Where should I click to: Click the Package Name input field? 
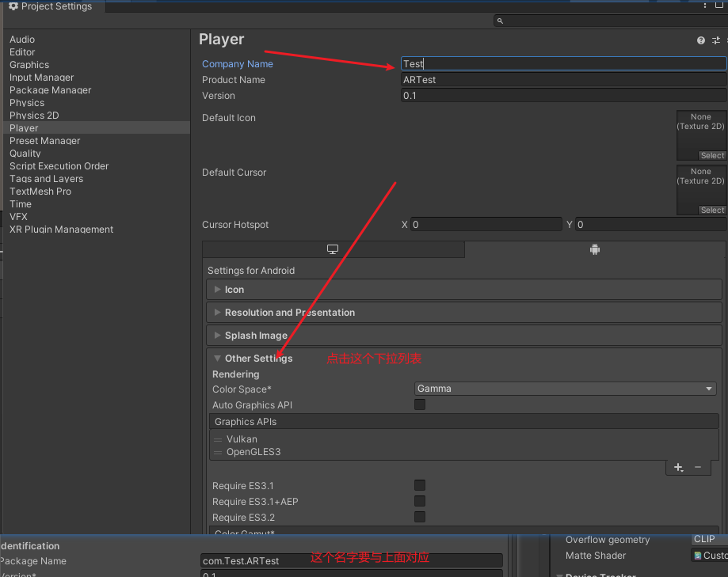tap(352, 560)
